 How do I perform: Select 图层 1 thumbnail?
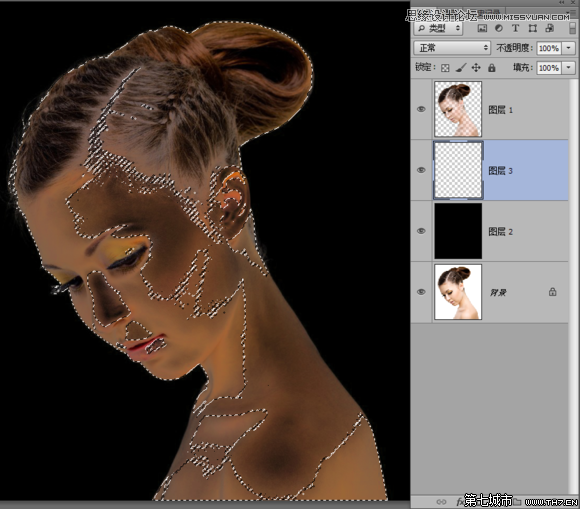coord(458,109)
